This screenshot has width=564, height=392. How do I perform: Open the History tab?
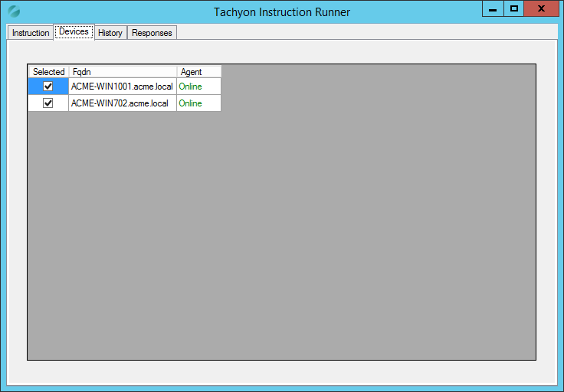pos(110,33)
